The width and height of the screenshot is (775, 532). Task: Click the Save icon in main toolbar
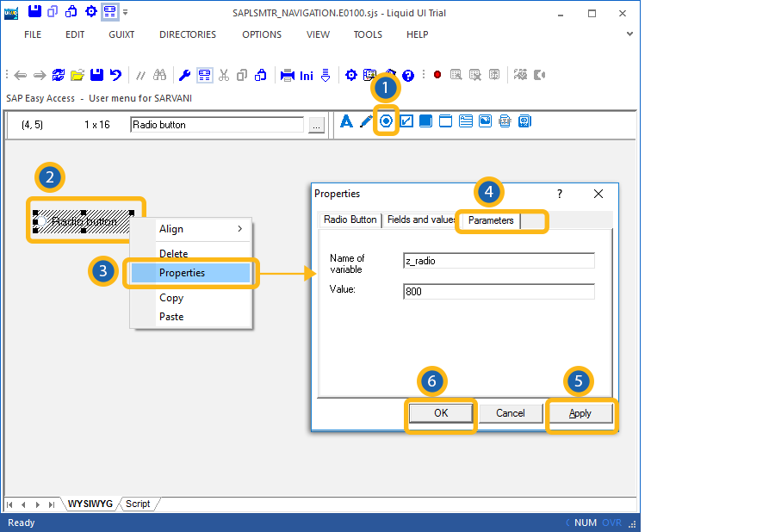(x=97, y=75)
